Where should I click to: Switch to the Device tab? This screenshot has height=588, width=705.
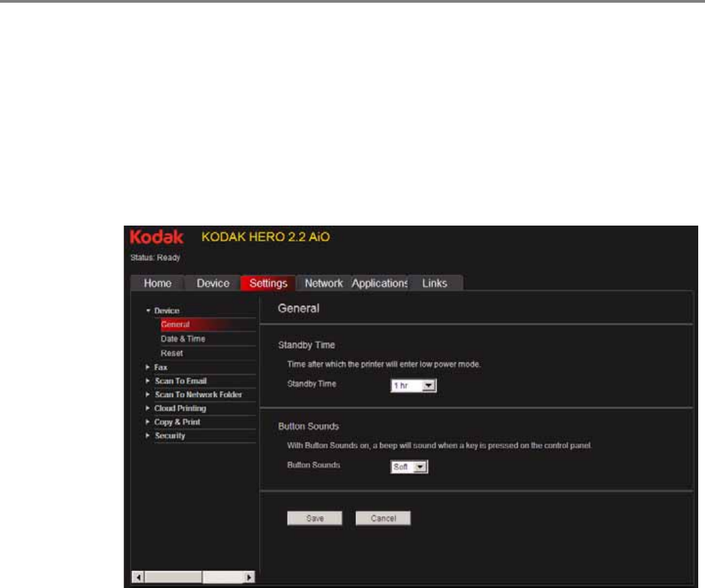click(213, 283)
